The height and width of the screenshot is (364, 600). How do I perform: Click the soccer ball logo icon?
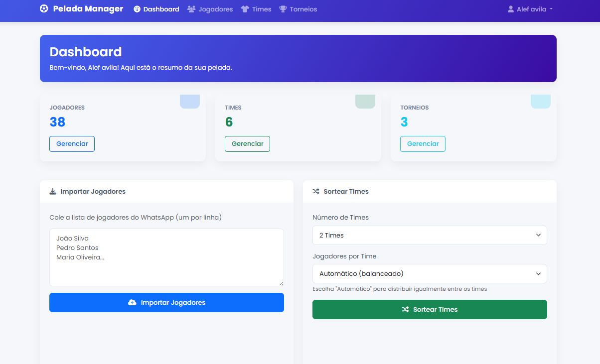coord(44,9)
